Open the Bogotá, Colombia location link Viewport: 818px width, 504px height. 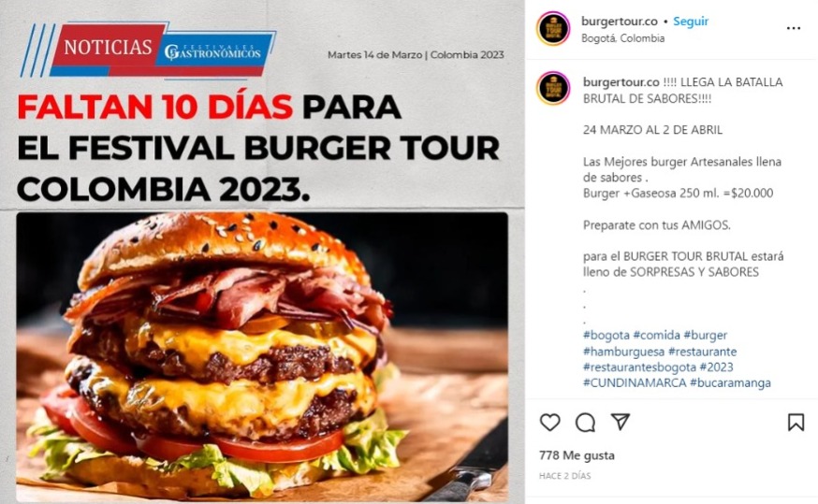[x=623, y=38]
